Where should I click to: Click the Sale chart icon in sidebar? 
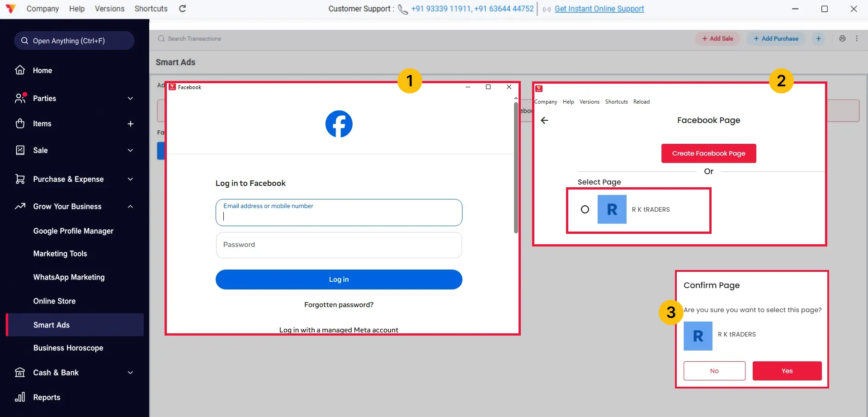(x=20, y=150)
